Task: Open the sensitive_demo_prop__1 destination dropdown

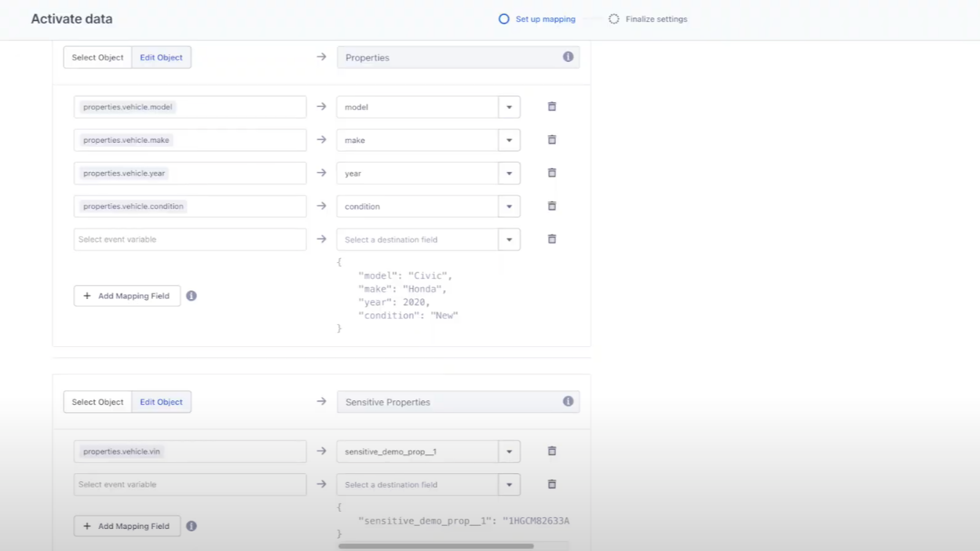Action: (509, 451)
